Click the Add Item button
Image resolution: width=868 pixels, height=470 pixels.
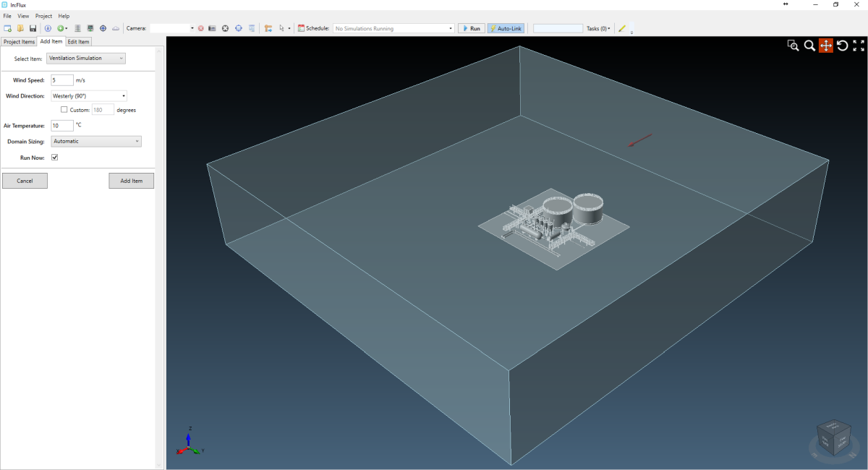tap(132, 181)
